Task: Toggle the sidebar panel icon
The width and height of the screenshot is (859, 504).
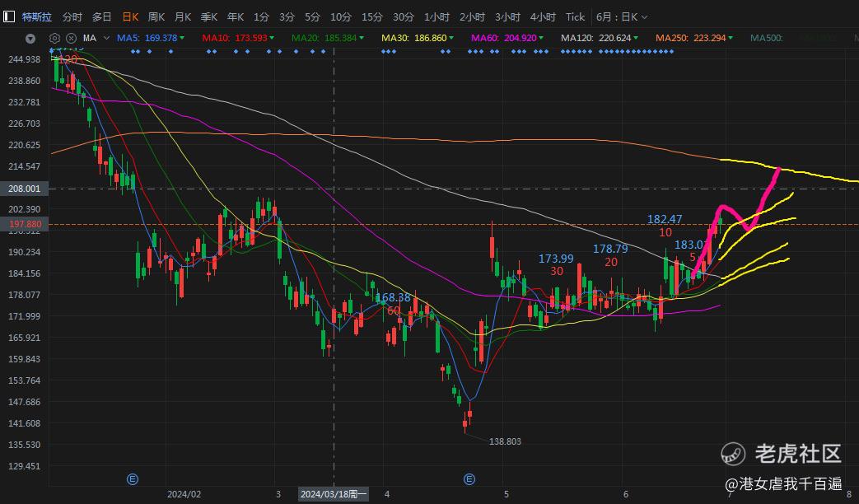Action: pyautogui.click(x=9, y=17)
